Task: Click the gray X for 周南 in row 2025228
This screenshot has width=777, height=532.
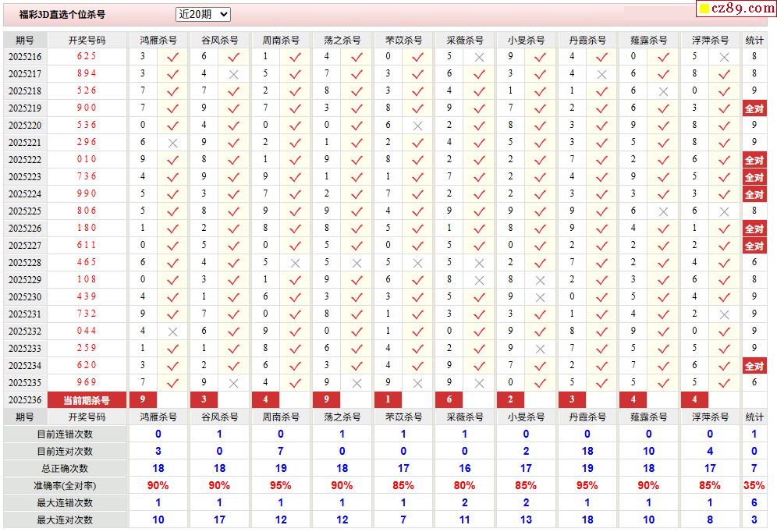Action: (x=296, y=263)
